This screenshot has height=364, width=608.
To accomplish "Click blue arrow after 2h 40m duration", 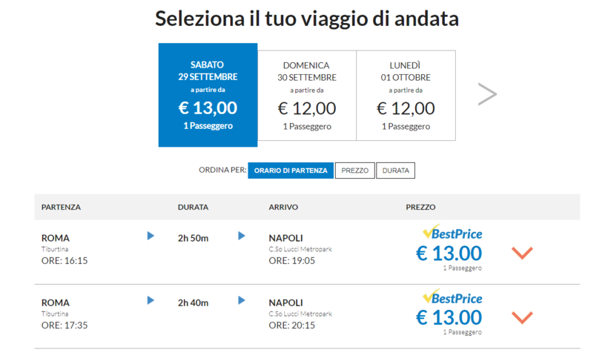I will click(x=242, y=300).
